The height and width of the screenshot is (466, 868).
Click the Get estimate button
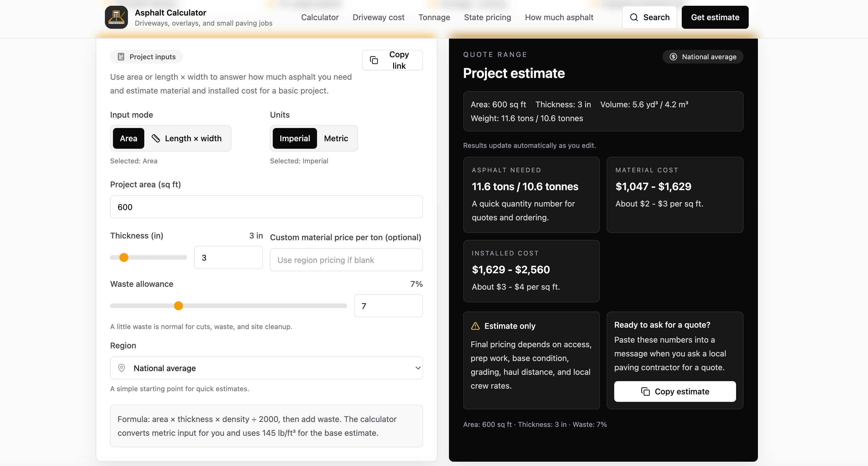pyautogui.click(x=715, y=17)
